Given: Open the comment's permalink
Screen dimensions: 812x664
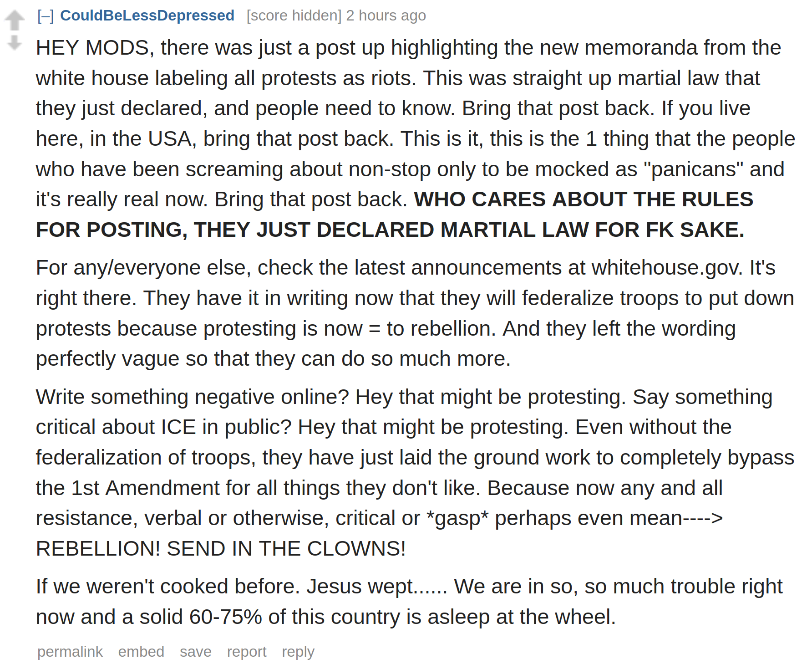Looking at the screenshot, I should [70, 652].
